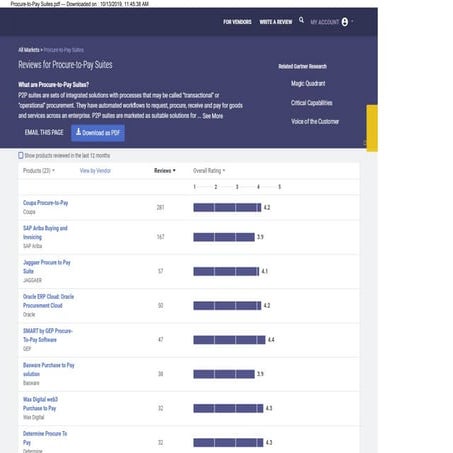The image size is (453, 453).
Task: Open Oracle ERP Cloud Procurement Cloud product
Action: click(48, 301)
